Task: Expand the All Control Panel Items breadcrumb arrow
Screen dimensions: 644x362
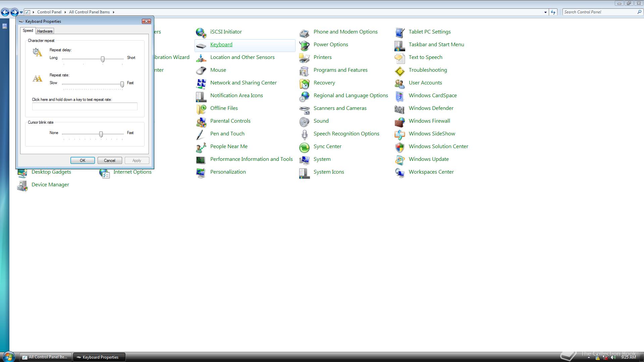Action: (113, 12)
